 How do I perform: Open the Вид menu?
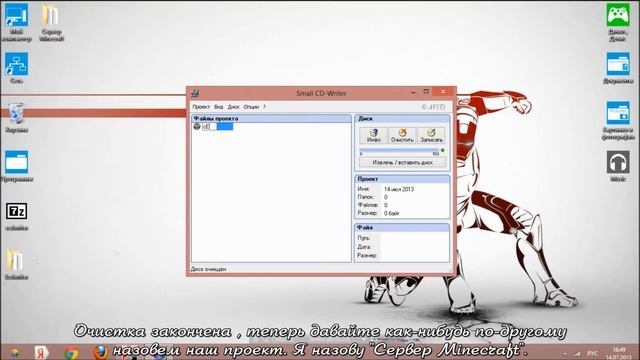click(x=218, y=107)
